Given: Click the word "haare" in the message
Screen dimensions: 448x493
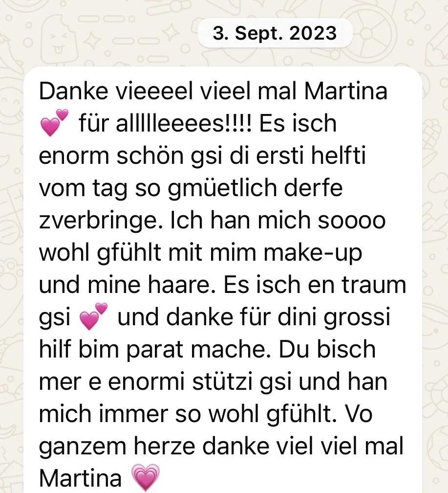Looking at the screenshot, I should pyautogui.click(x=181, y=285).
